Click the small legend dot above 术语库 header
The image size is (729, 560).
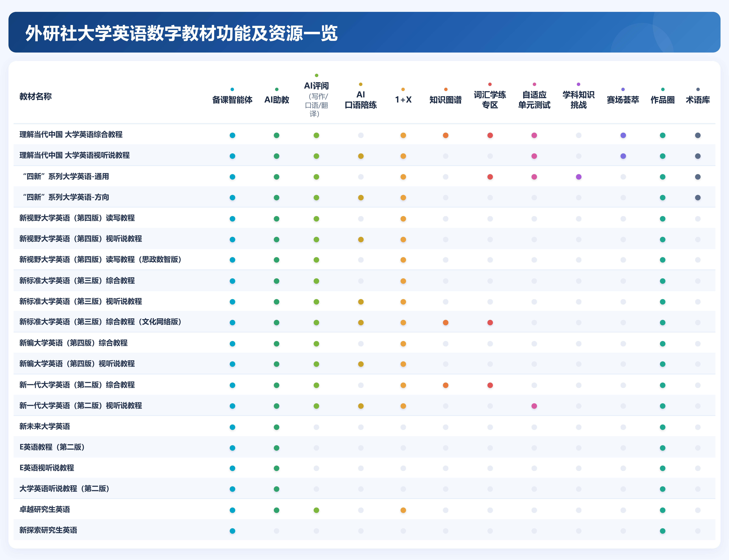click(698, 89)
